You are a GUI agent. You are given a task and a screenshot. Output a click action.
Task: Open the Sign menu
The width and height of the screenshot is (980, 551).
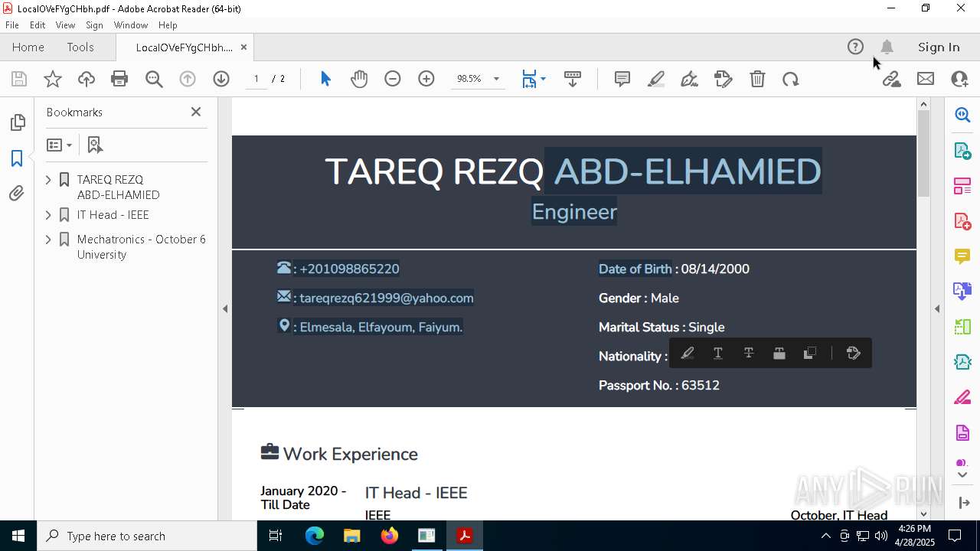(94, 24)
